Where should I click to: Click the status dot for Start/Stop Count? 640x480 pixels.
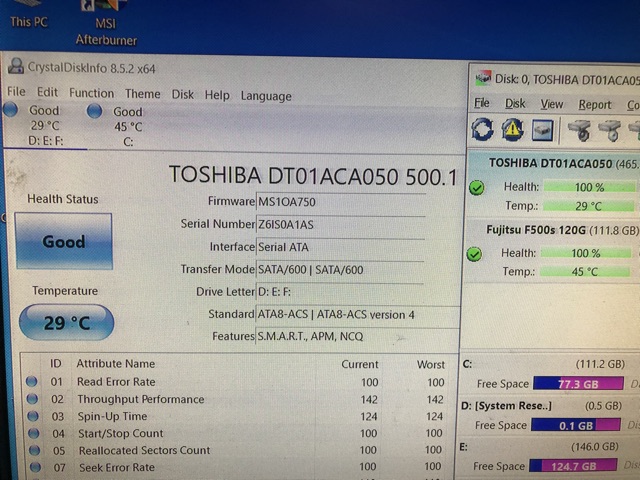click(x=34, y=433)
